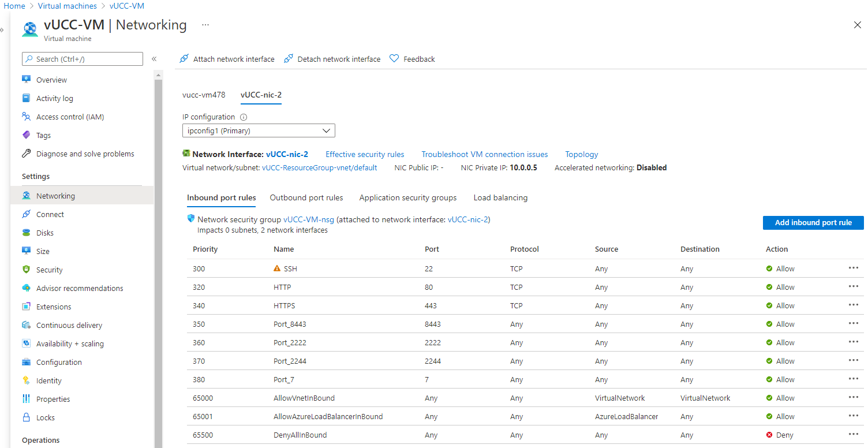Open the Configuration icon

(26, 362)
